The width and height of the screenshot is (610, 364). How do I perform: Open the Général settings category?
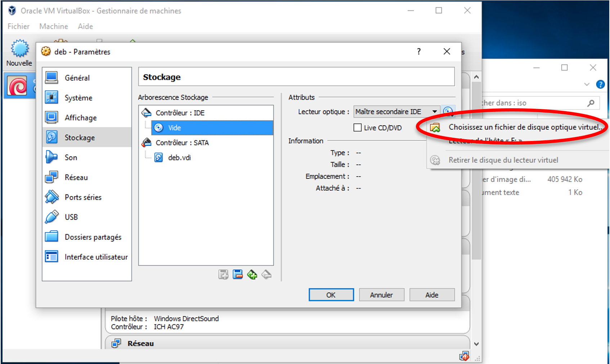point(87,78)
